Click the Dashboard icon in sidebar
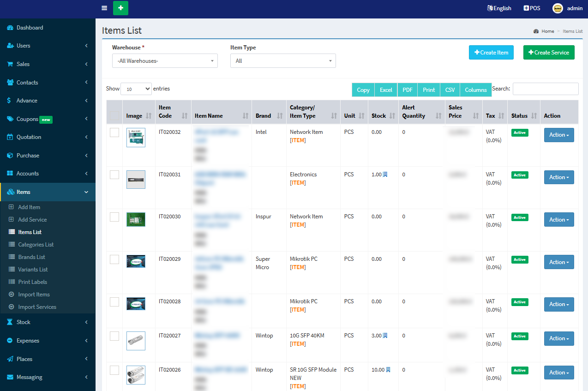588x391 pixels. [10, 28]
